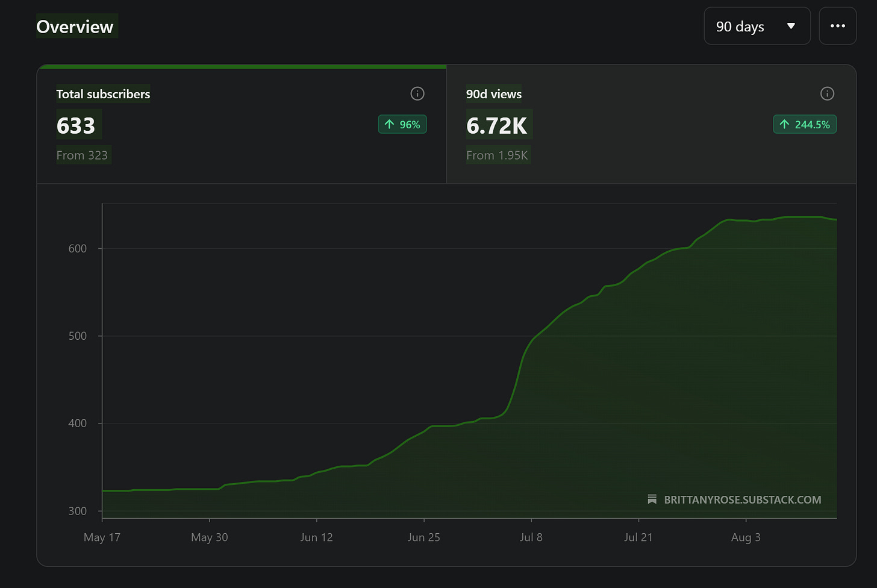Click the dropdown triangle next to 90 days
The height and width of the screenshot is (588, 877).
791,26
